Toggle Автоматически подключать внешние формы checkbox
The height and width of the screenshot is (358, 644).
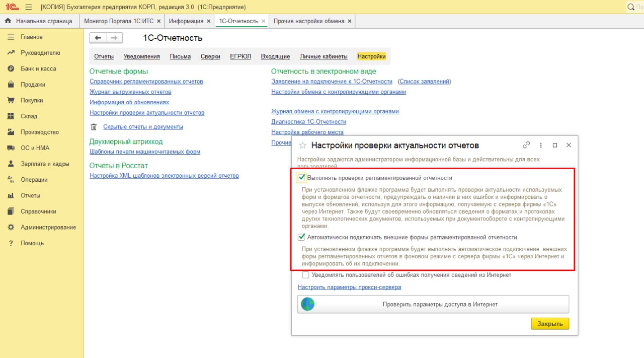pos(302,237)
